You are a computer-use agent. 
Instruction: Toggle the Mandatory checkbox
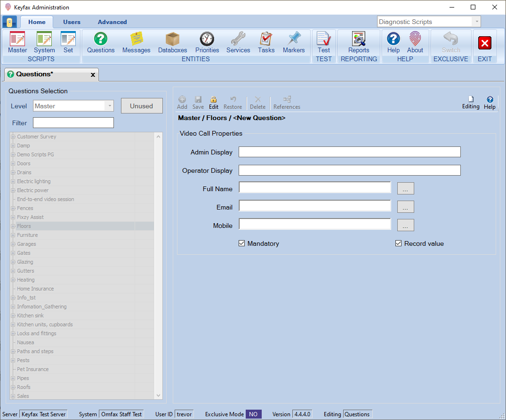pyautogui.click(x=242, y=243)
